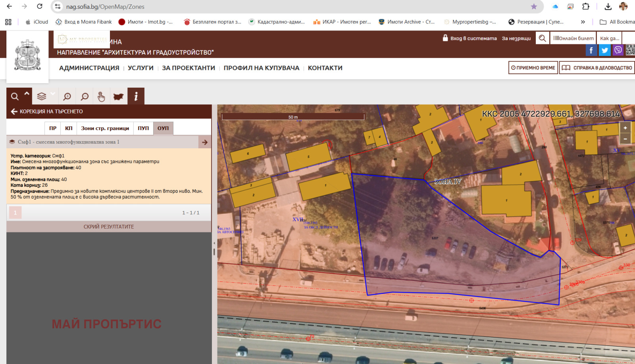Zoom in with the map plus button
The image size is (635, 364).
(625, 128)
